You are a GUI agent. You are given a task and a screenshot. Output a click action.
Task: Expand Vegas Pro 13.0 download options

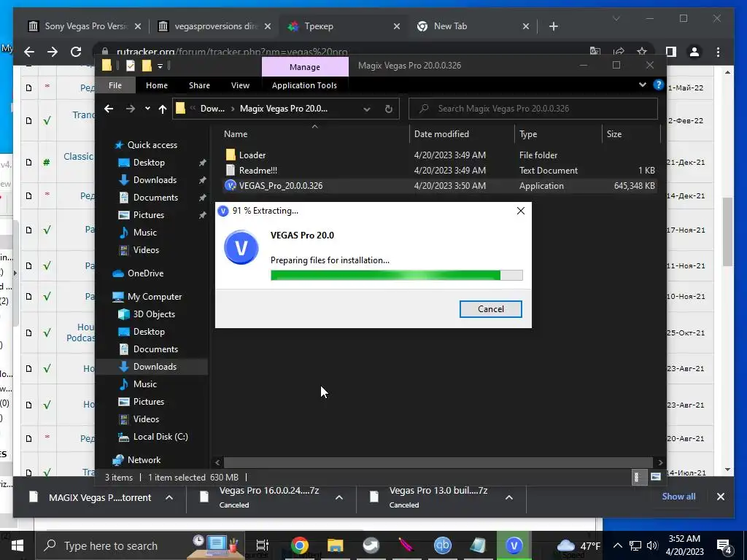(x=509, y=497)
